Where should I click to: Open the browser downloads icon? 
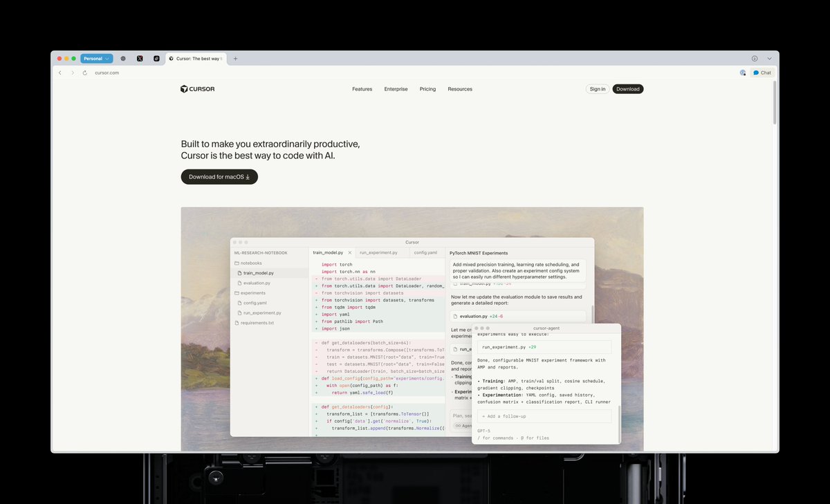[755, 59]
